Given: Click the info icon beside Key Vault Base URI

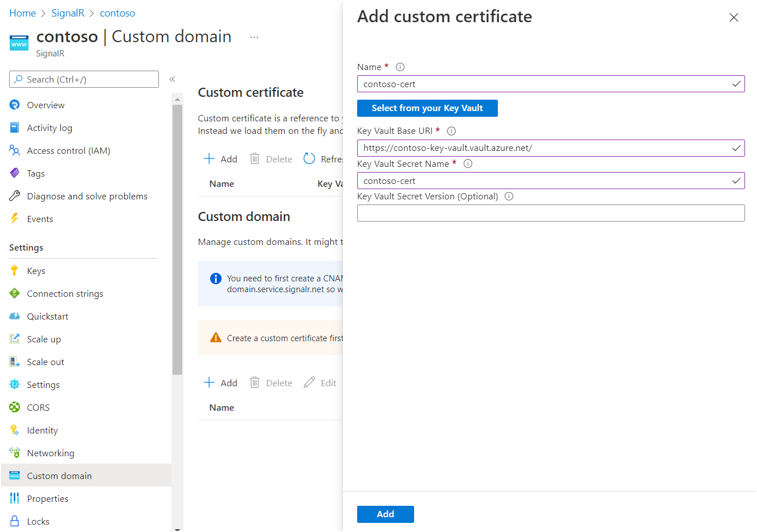Looking at the screenshot, I should [451, 130].
